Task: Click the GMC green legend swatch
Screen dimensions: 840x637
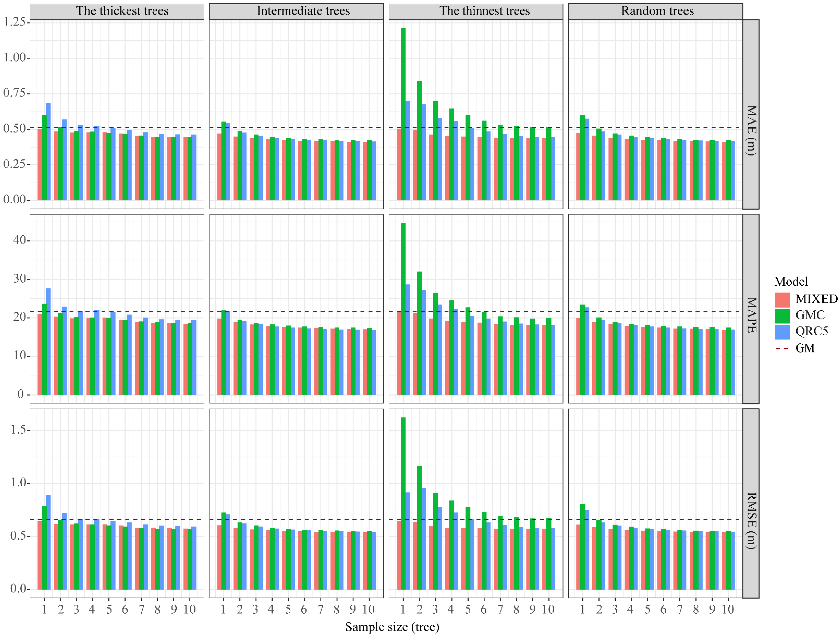Action: [x=782, y=316]
